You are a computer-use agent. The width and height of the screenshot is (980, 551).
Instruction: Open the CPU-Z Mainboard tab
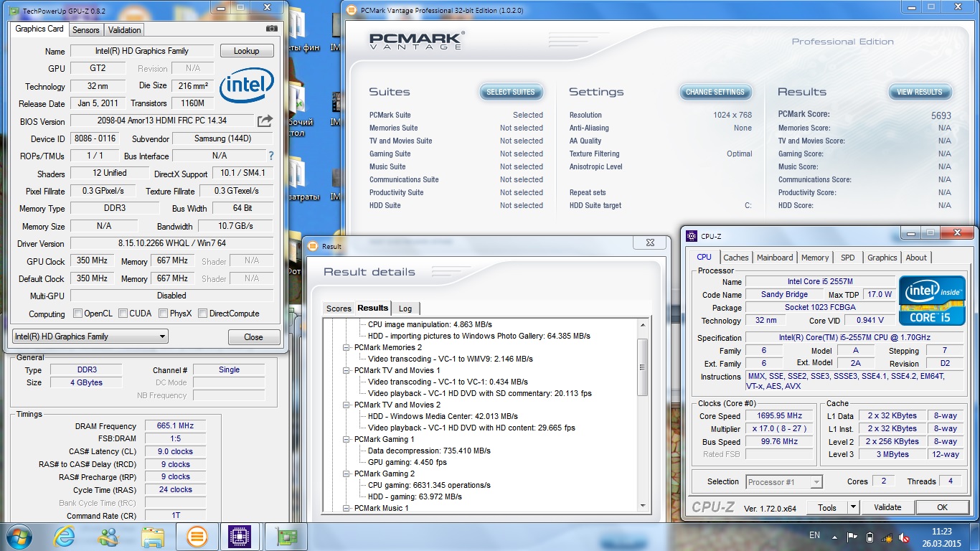775,258
